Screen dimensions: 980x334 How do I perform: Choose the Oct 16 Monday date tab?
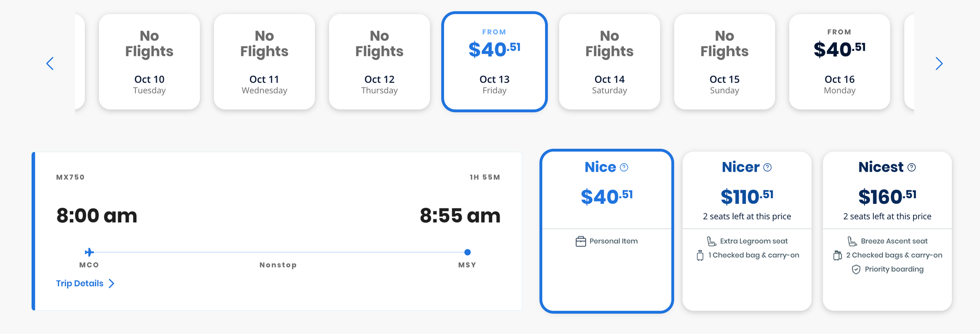(x=839, y=62)
